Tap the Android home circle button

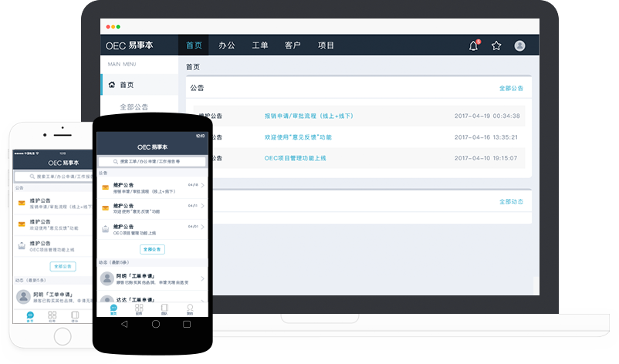(x=155, y=325)
